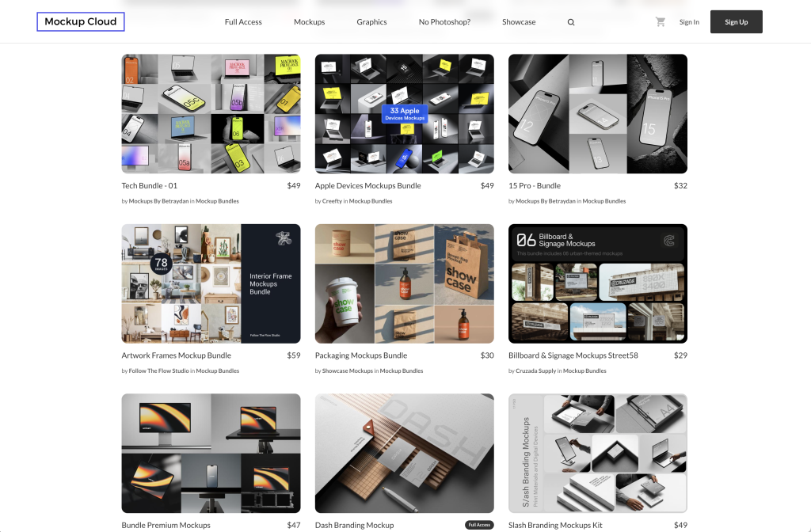Open the Packaging Mockups Bundle title link
Image resolution: width=811 pixels, height=532 pixels.
(361, 355)
